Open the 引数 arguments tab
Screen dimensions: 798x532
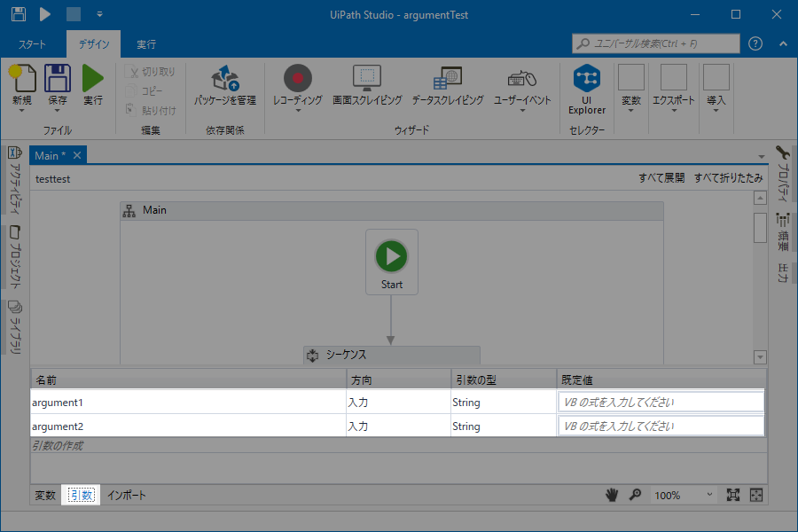[x=81, y=495]
